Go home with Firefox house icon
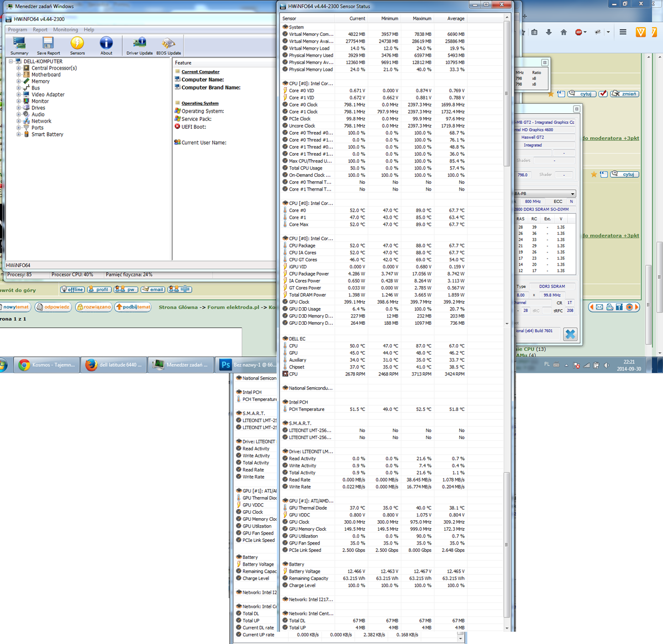Viewport: 663px width, 644px height. pos(564,33)
